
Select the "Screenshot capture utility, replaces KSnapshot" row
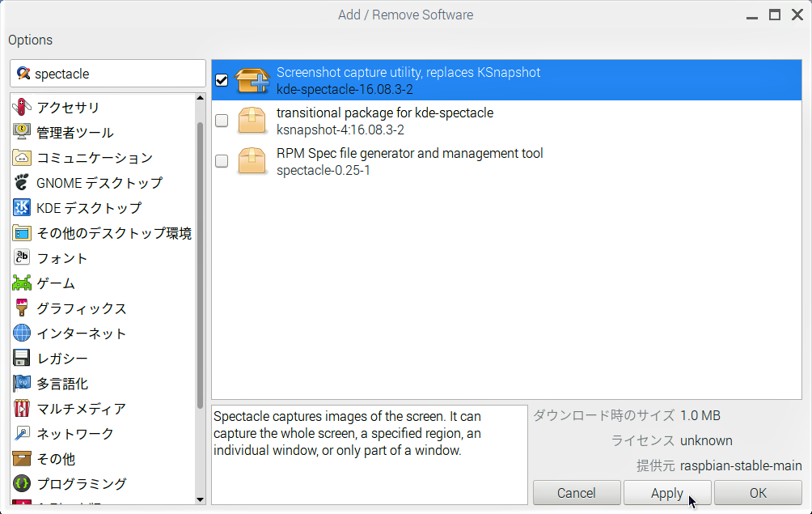506,80
